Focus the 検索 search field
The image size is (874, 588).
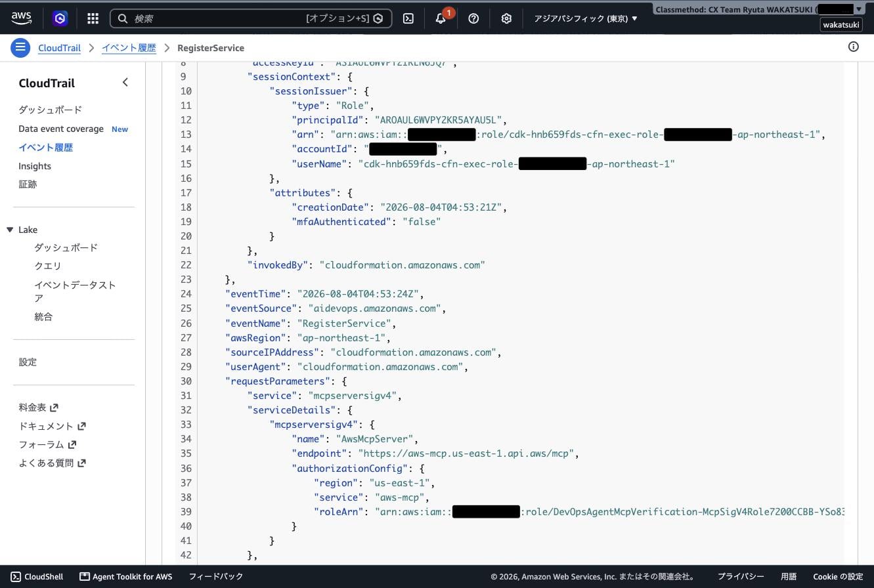[x=251, y=18]
